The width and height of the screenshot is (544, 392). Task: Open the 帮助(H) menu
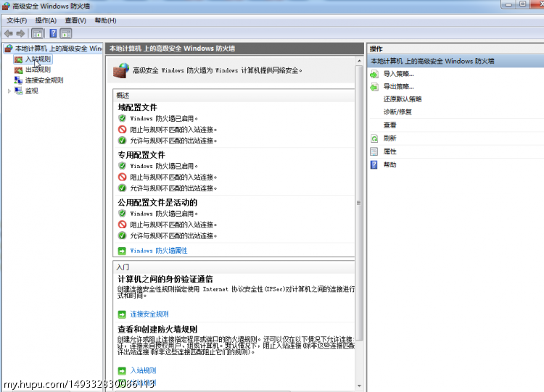[105, 20]
